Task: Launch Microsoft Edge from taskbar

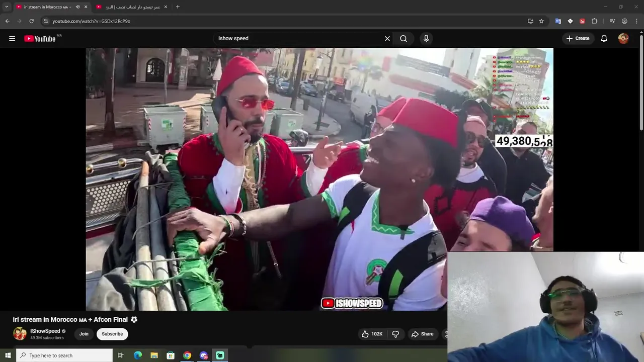Action: (138, 355)
